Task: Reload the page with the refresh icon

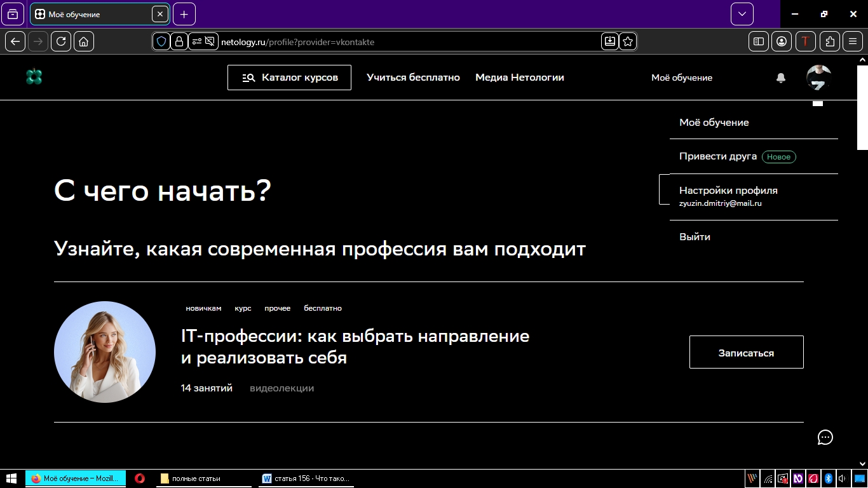Action: point(61,41)
